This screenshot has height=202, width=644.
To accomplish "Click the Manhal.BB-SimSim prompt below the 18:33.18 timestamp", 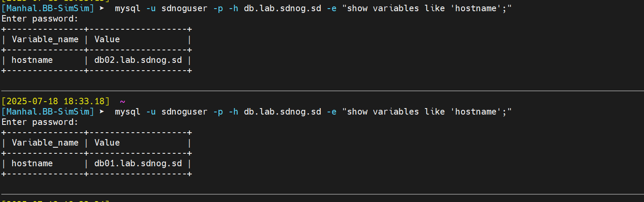I will pos(48,112).
